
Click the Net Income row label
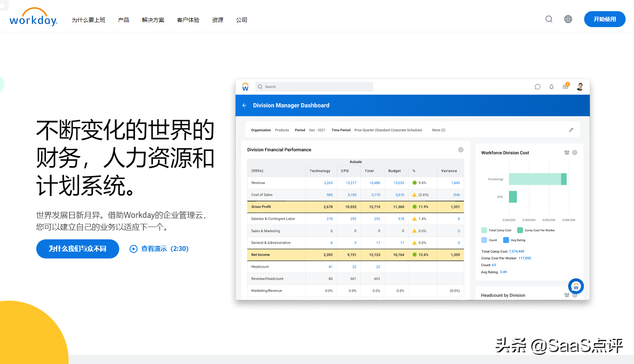261,254
